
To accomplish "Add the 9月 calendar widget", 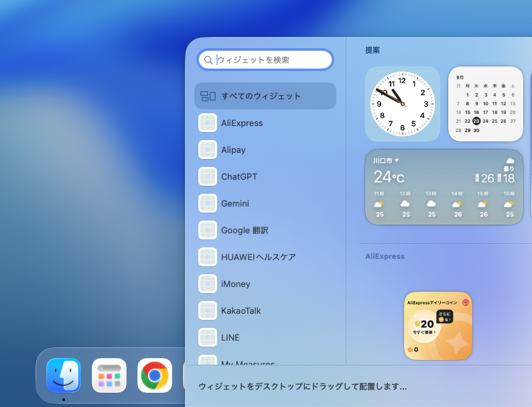I will [x=486, y=104].
